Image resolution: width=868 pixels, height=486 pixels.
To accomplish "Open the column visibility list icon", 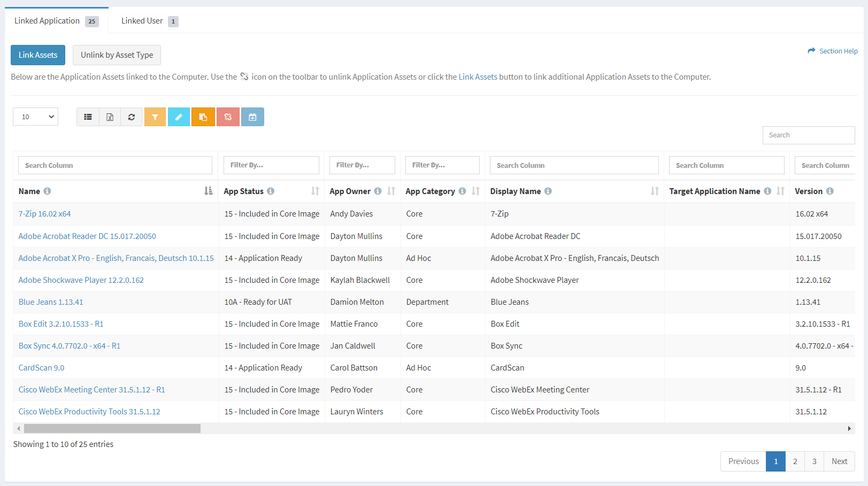I will 88,117.
